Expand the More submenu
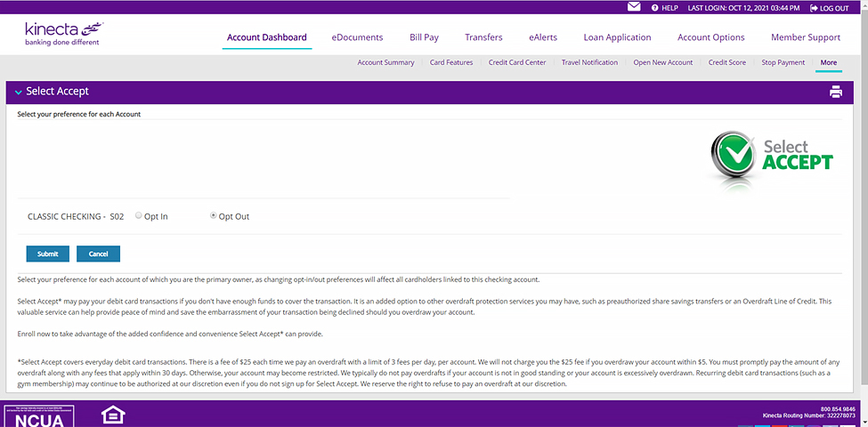The height and width of the screenshot is (427, 868). (x=828, y=62)
